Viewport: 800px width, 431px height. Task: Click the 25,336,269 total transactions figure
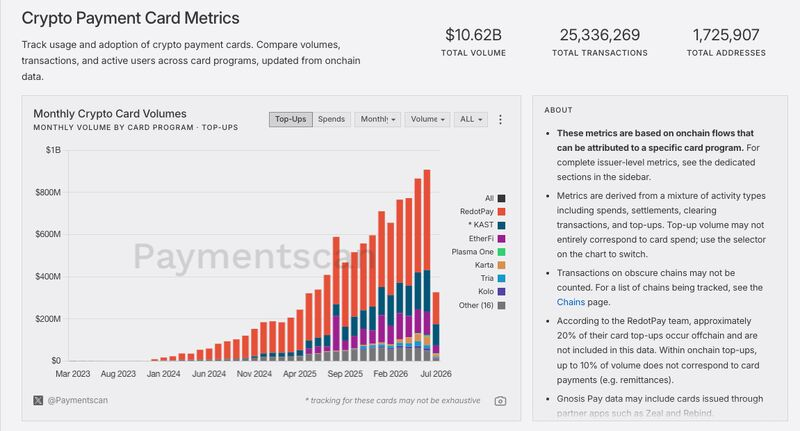[x=599, y=35]
